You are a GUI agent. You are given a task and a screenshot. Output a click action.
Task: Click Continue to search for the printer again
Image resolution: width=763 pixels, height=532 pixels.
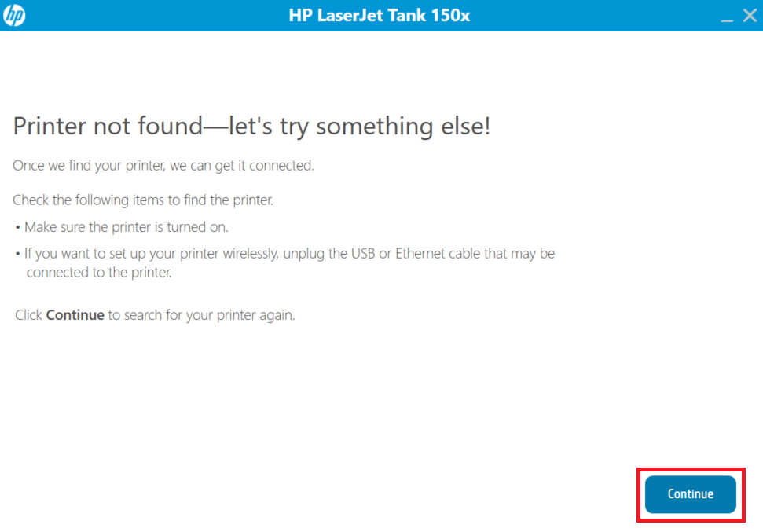(690, 494)
